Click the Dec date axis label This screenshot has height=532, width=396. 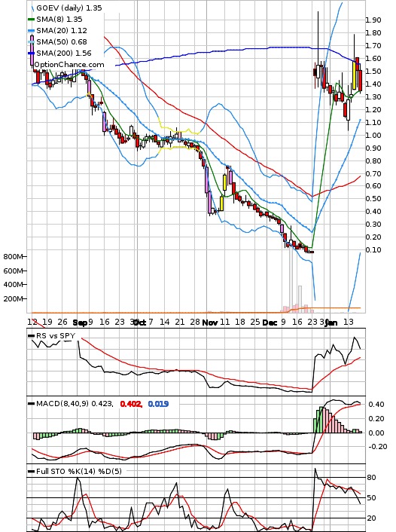pyautogui.click(x=270, y=323)
